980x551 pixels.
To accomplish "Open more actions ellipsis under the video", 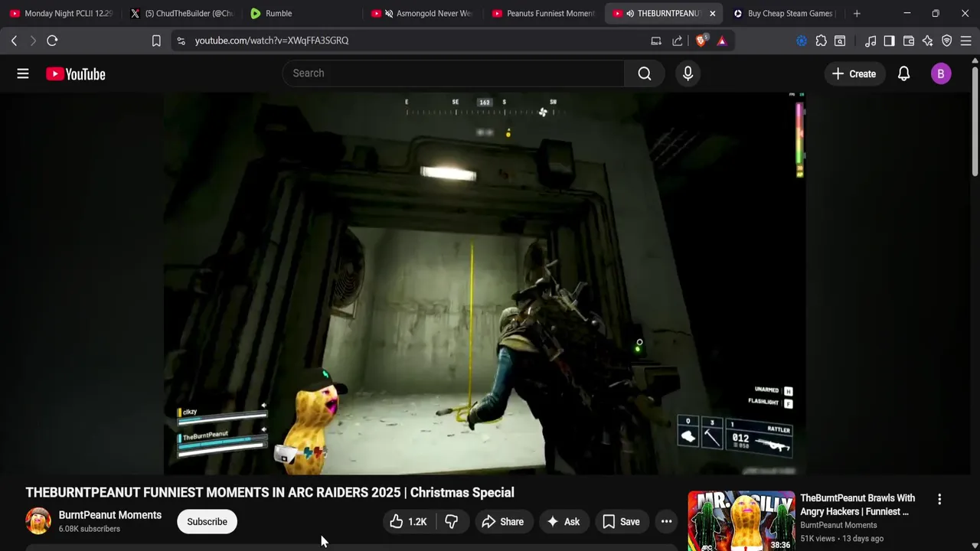I will 667,522.
